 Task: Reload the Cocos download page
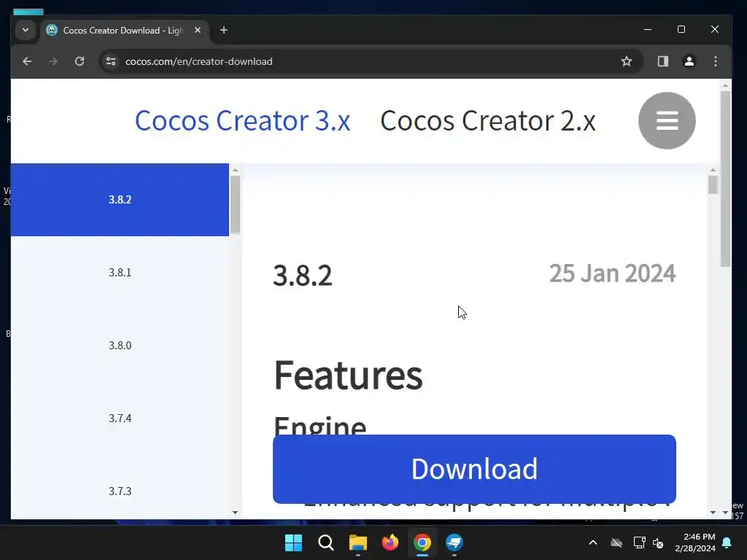(80, 61)
